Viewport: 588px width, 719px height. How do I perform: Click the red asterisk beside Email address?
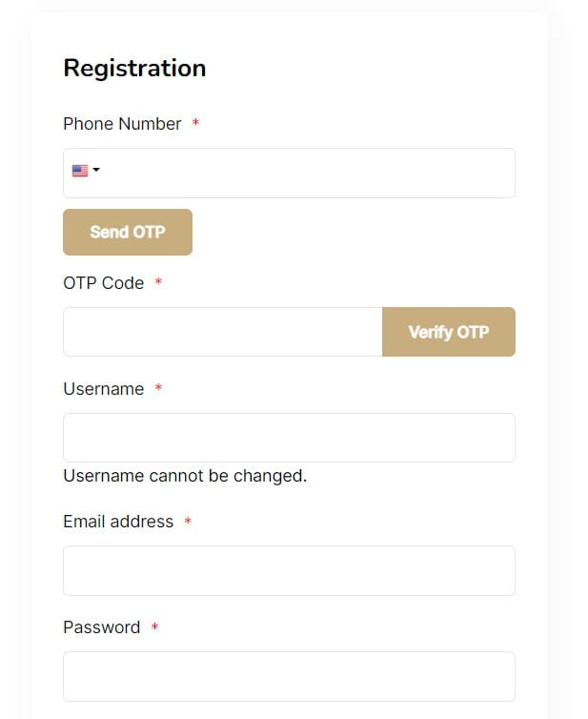(188, 521)
